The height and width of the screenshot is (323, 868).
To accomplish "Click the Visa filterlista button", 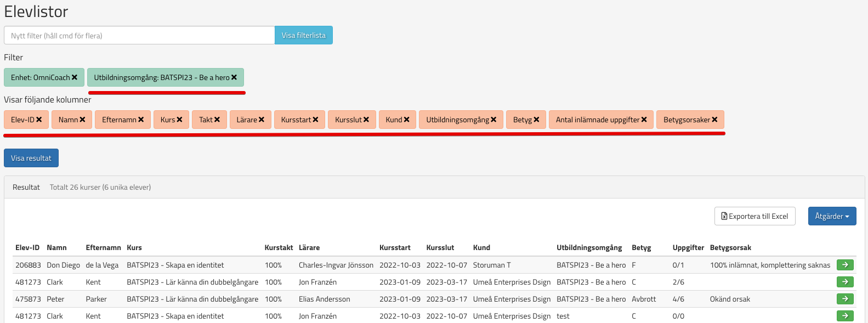I will coord(303,35).
